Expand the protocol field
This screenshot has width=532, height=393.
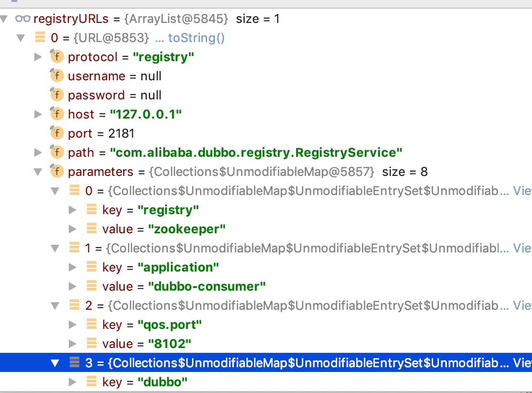tap(38, 57)
